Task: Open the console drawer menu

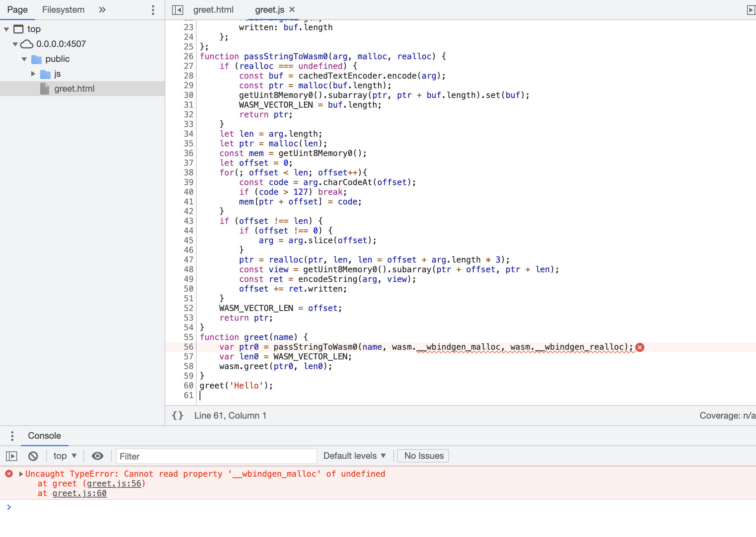Action: (x=12, y=435)
